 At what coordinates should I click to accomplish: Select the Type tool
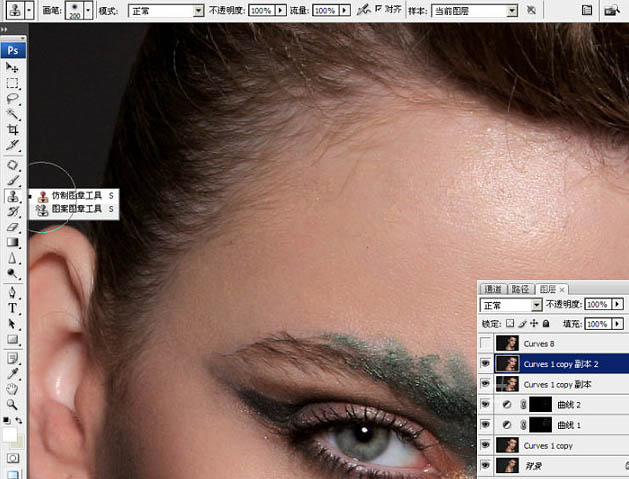pos(12,308)
